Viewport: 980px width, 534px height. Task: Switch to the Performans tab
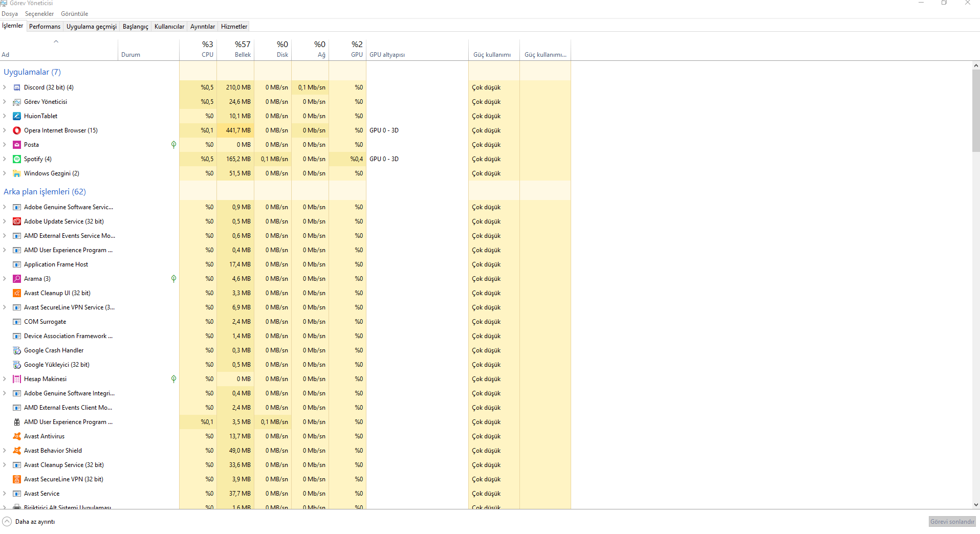click(45, 27)
